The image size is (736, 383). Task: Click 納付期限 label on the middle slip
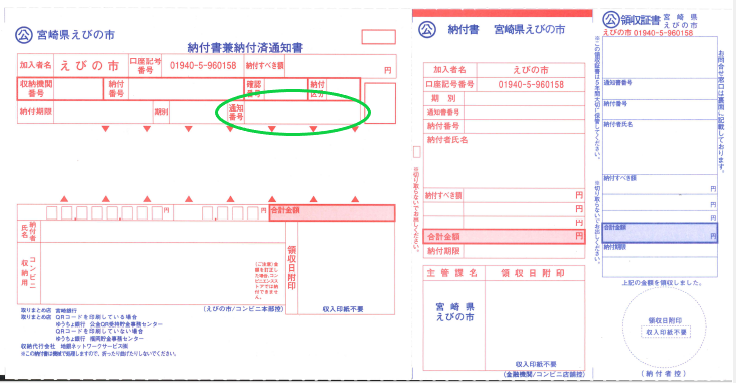point(443,251)
